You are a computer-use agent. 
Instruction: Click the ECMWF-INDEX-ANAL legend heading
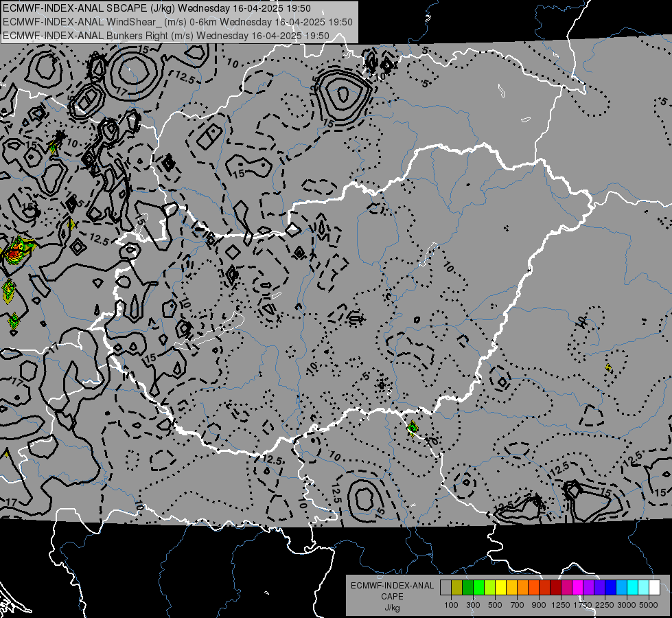click(392, 586)
